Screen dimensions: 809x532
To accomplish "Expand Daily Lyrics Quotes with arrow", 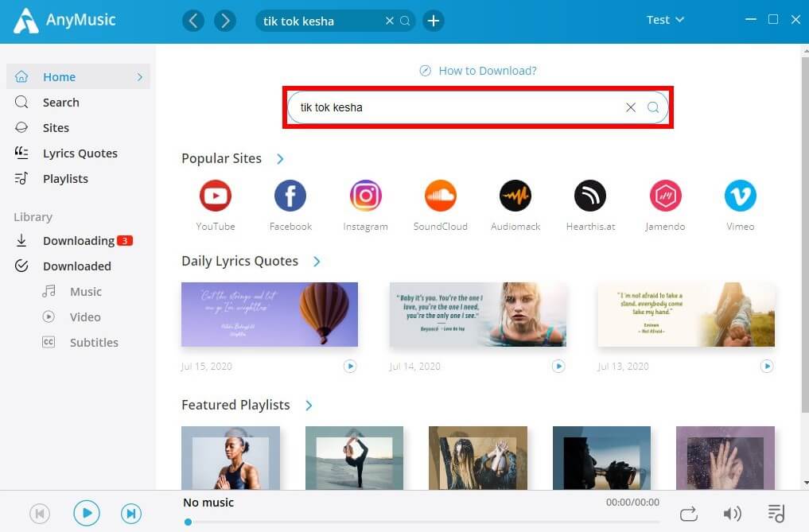I will tap(317, 262).
